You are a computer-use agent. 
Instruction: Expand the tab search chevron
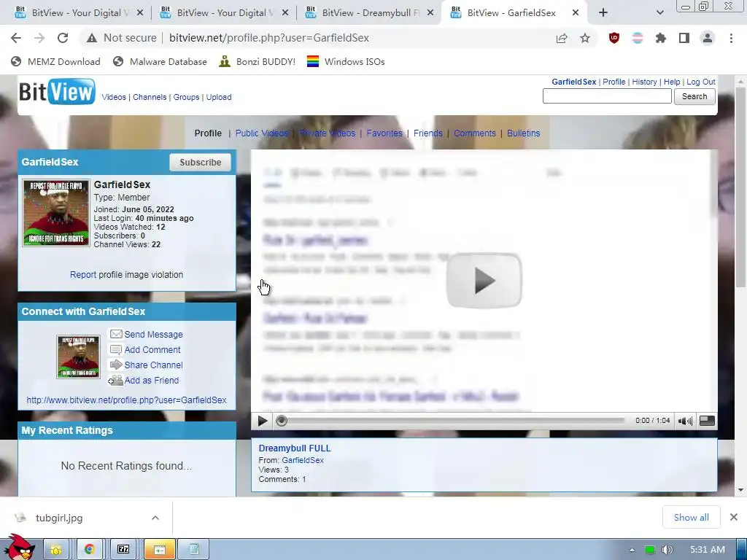[x=659, y=13]
